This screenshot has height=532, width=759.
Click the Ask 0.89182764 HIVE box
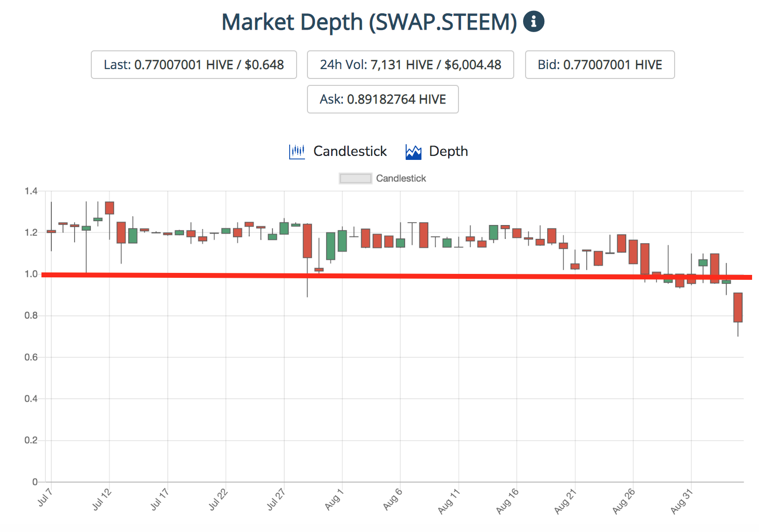click(383, 99)
